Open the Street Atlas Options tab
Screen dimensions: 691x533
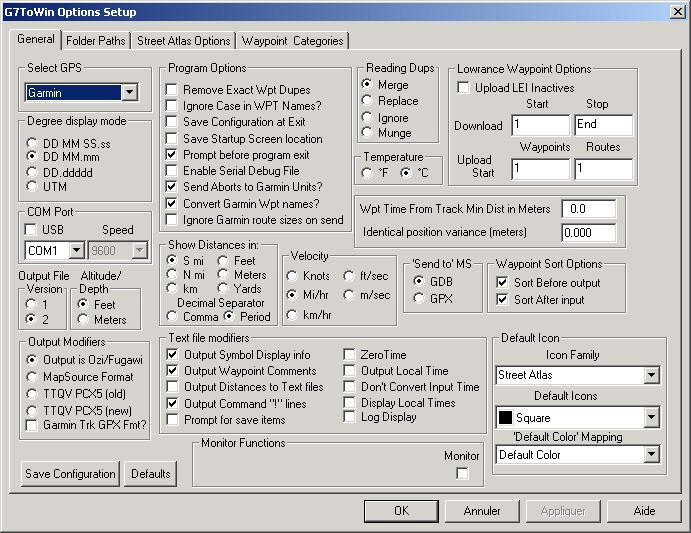[183, 41]
